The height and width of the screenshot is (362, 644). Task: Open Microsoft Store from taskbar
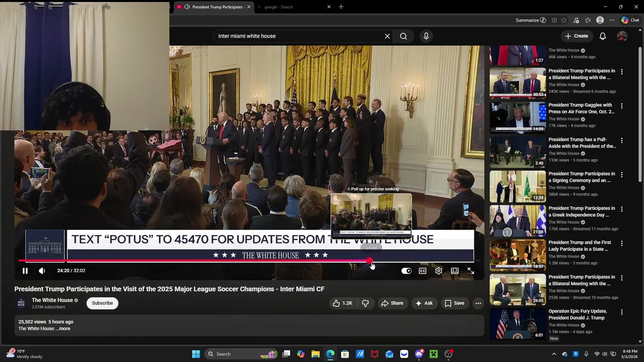345,354
